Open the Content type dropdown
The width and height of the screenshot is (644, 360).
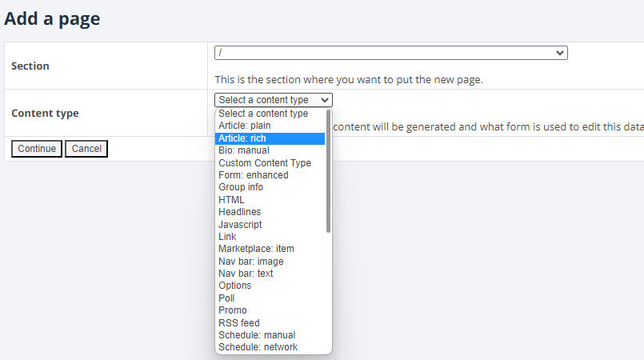(x=274, y=100)
